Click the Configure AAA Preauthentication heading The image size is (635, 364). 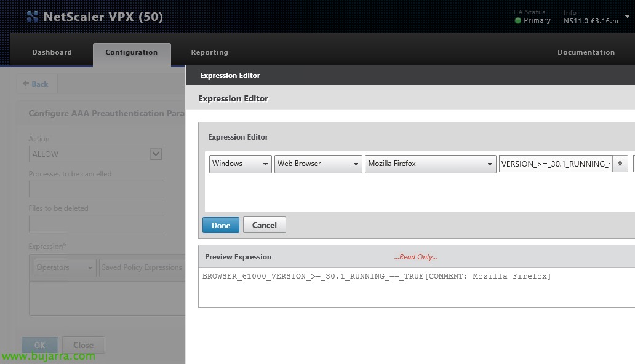coord(106,113)
